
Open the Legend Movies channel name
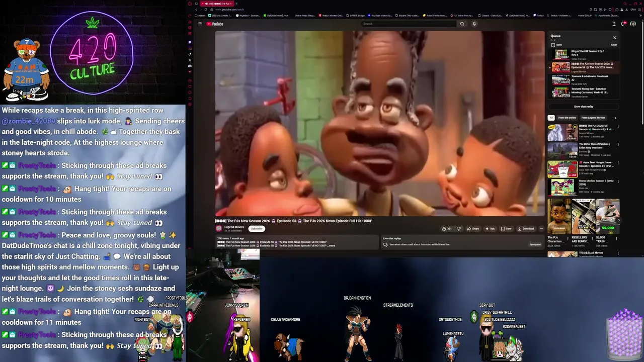(x=234, y=227)
